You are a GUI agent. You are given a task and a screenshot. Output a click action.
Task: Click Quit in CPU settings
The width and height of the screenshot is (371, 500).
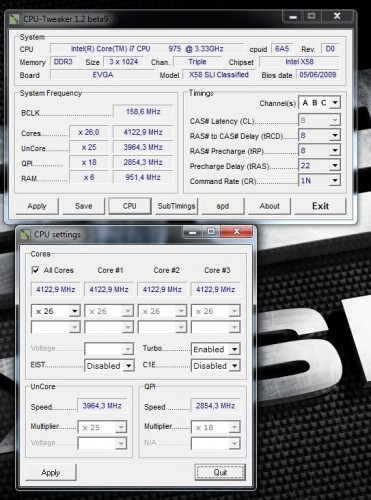point(220,472)
